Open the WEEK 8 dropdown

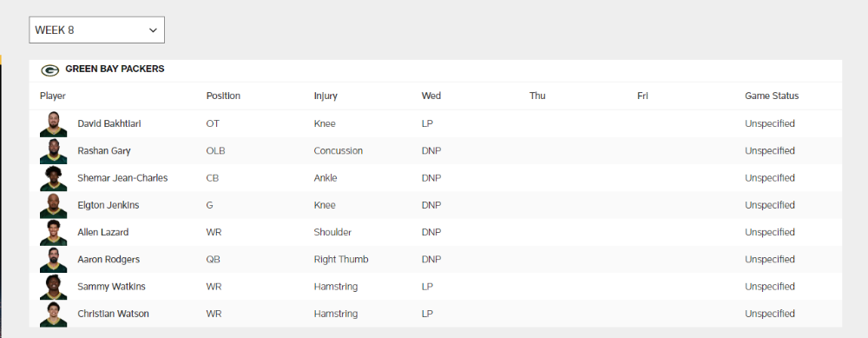click(97, 30)
